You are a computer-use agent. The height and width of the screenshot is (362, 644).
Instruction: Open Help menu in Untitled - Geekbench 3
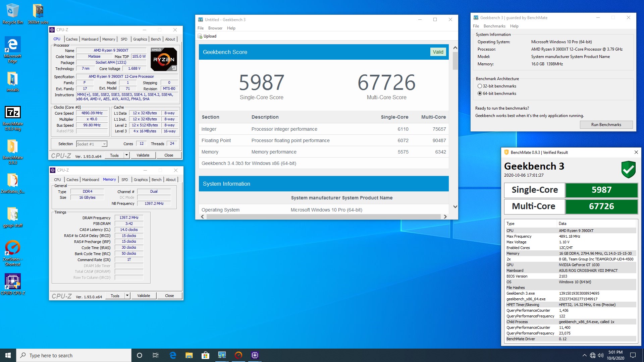point(231,28)
